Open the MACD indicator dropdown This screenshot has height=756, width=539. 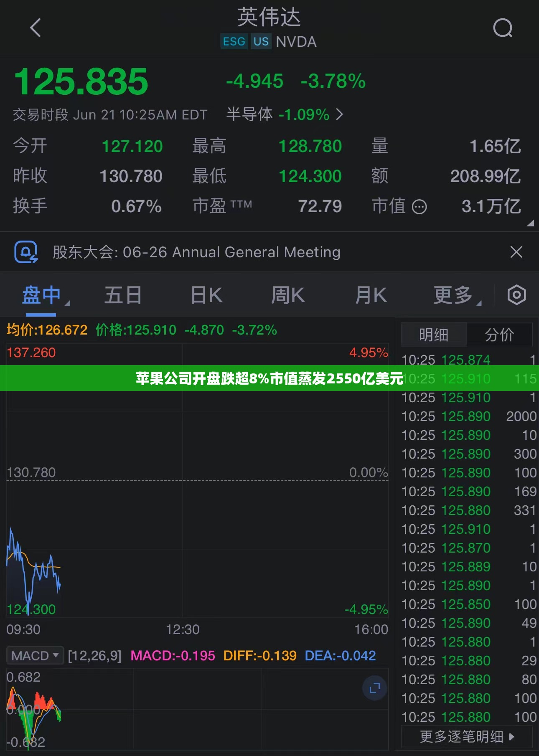point(35,655)
